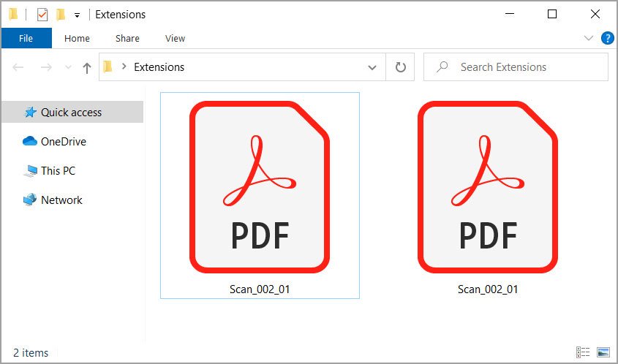Viewport: 618px width, 364px height.
Task: Switch to the Share ribbon tab
Action: (x=127, y=38)
